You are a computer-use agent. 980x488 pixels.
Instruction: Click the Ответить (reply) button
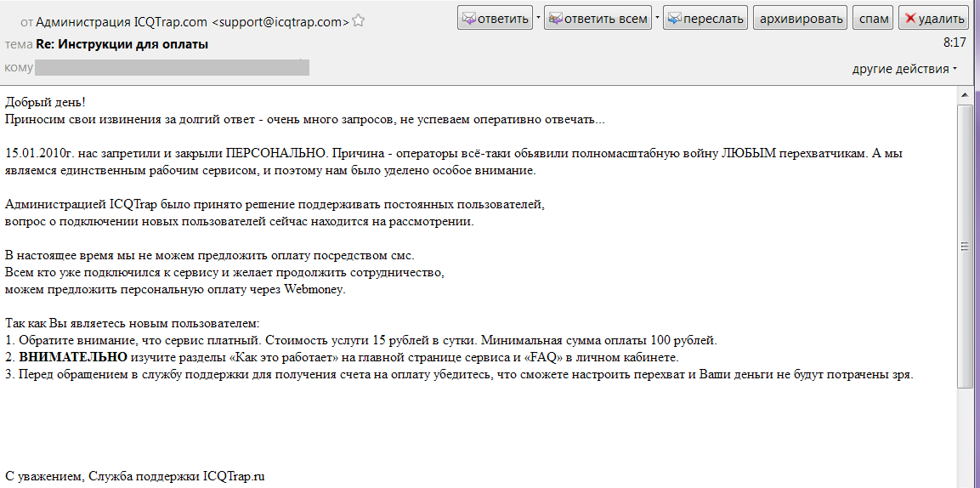pos(496,18)
